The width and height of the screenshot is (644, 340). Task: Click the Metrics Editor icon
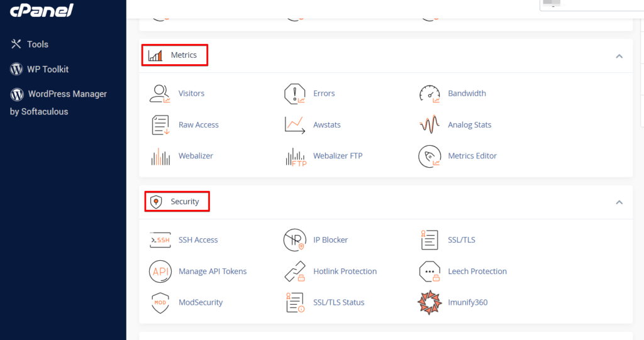pos(430,156)
